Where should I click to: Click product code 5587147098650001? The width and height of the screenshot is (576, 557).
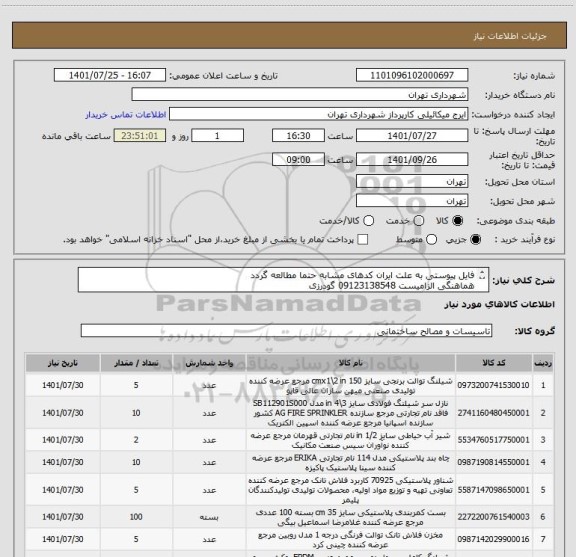(x=493, y=490)
